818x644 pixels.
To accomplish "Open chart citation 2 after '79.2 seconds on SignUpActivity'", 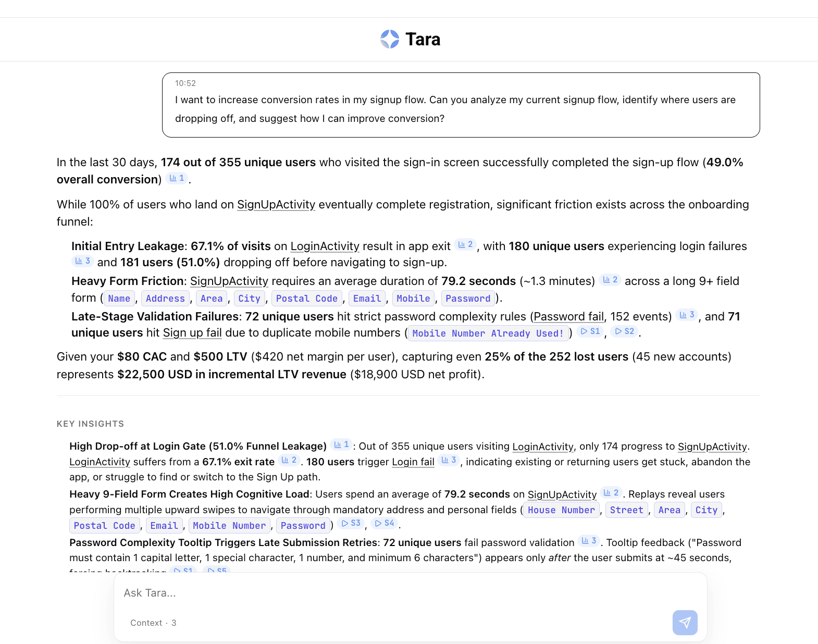I will [611, 492].
